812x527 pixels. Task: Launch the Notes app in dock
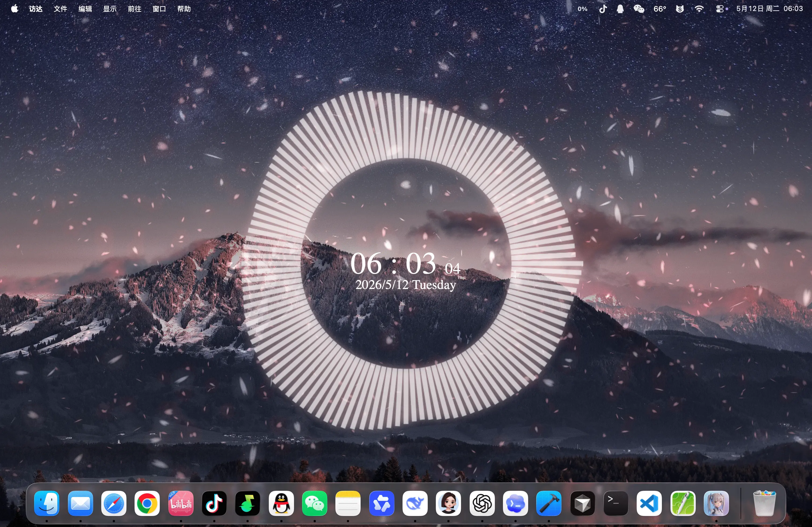coord(348,503)
